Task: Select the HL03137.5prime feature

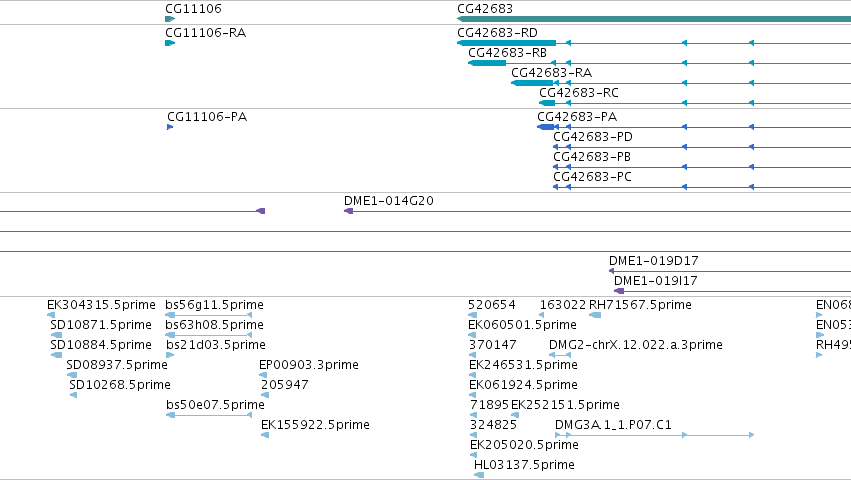Action: tap(524, 465)
